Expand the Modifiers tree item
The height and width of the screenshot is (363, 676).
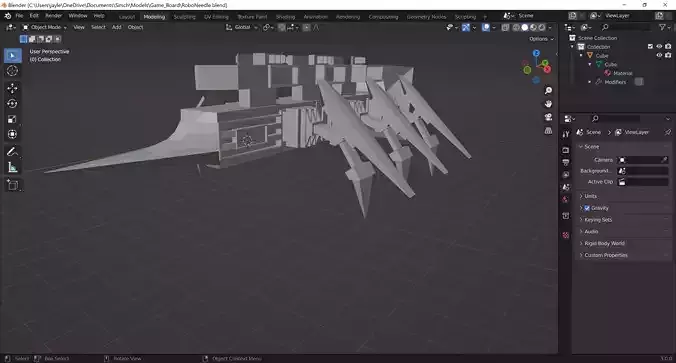(590, 82)
